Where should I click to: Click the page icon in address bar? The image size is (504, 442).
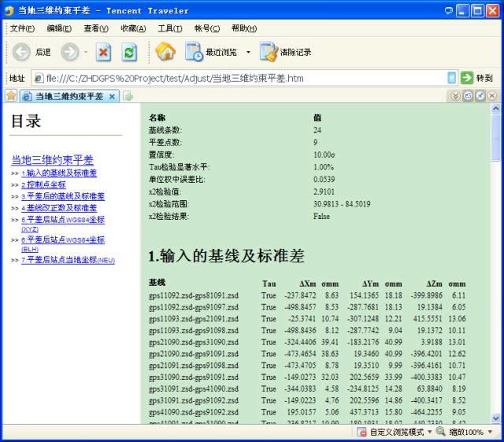(x=39, y=78)
